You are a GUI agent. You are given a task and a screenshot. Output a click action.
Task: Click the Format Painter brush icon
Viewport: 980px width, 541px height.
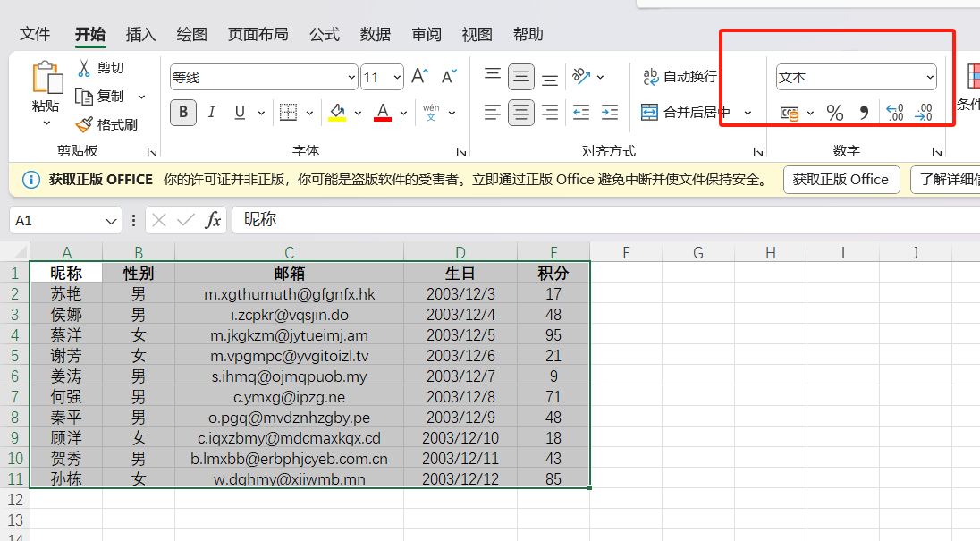point(84,125)
